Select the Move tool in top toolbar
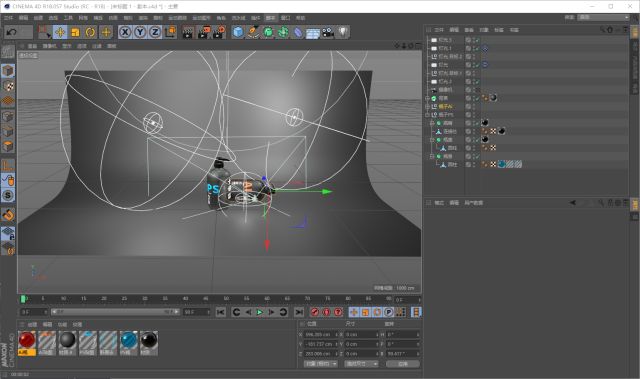Screen dimensions: 640x379 tap(60, 32)
